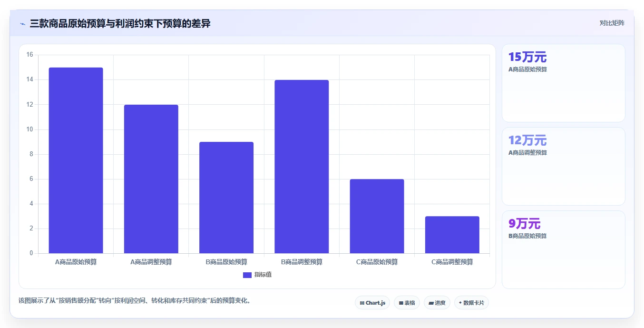
Task: Click the 指标值 legend text
Action: pyautogui.click(x=263, y=275)
